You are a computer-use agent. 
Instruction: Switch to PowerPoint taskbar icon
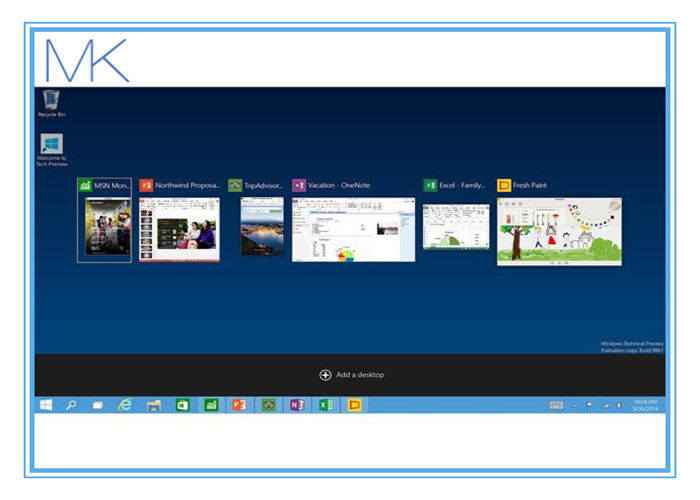click(x=239, y=405)
